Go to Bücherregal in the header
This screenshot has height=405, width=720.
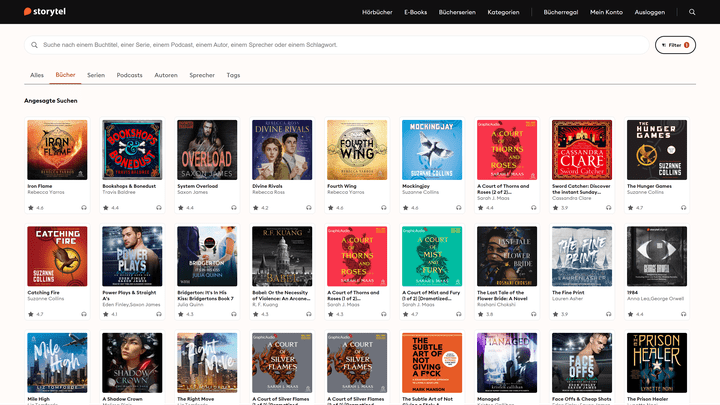pyautogui.click(x=560, y=12)
